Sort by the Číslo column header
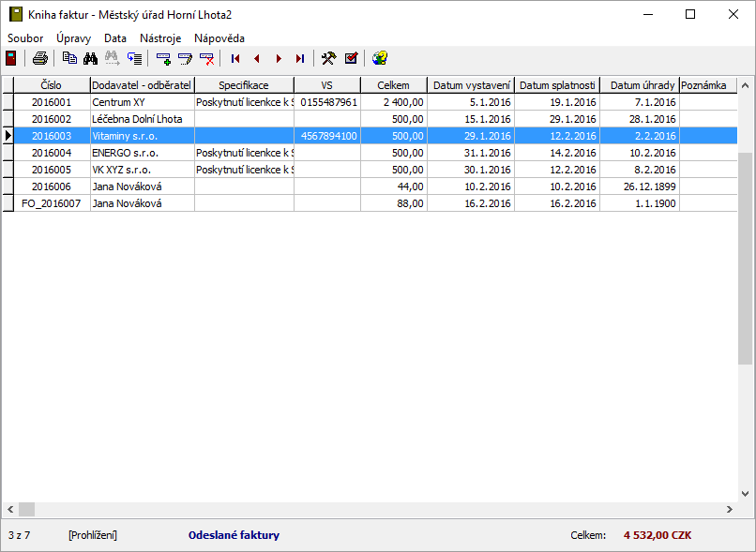This screenshot has height=552, width=756. [x=52, y=85]
